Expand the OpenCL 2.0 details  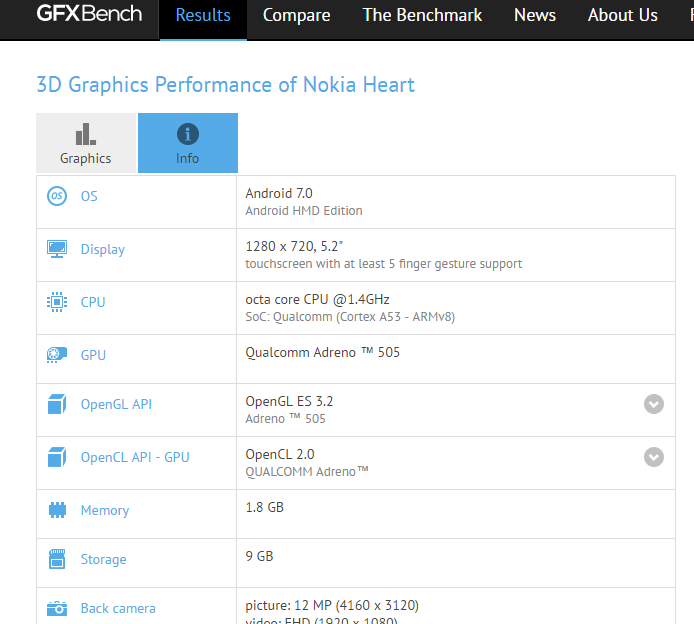pos(654,457)
